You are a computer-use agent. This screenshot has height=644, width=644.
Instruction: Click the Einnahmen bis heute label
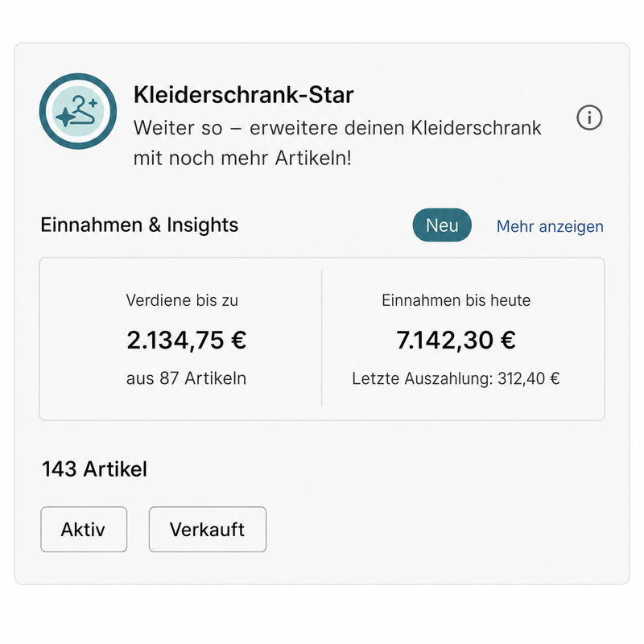click(x=456, y=300)
